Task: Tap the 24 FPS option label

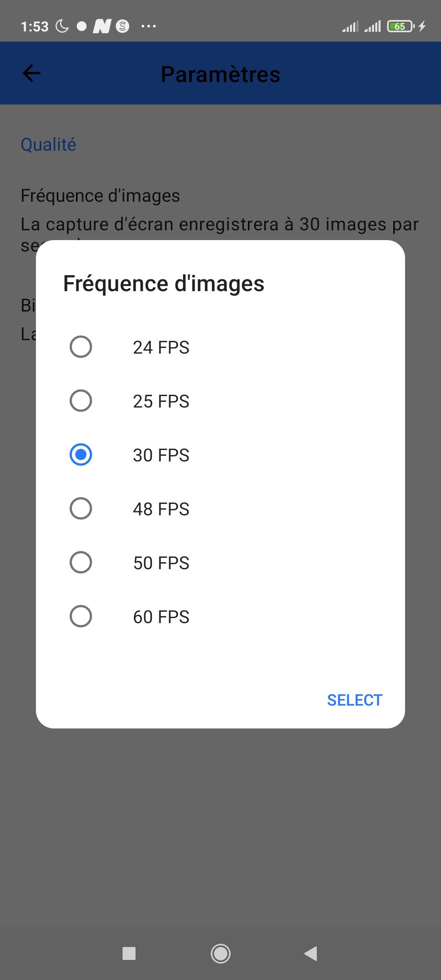Action: [x=161, y=347]
